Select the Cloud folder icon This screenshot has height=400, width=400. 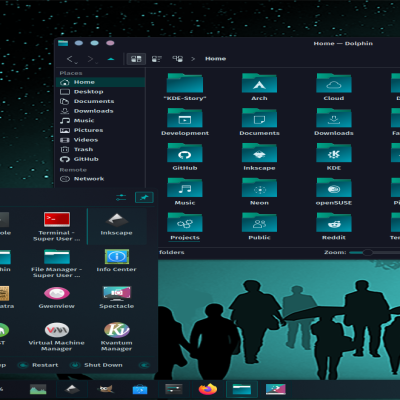[x=334, y=83]
